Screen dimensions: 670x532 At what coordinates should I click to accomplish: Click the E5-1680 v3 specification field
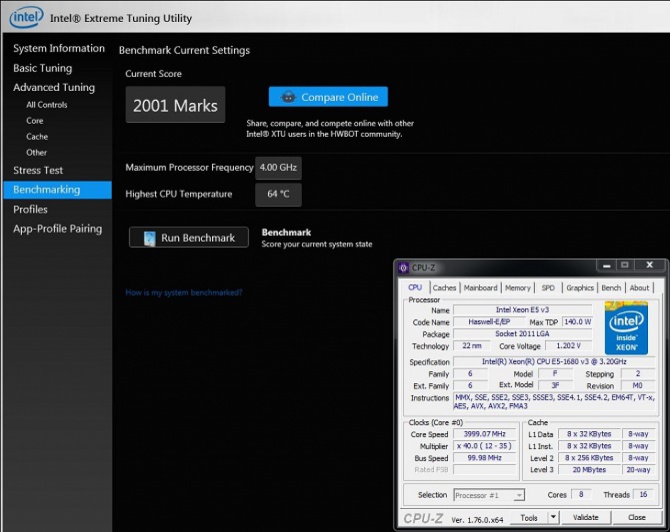tap(554, 362)
